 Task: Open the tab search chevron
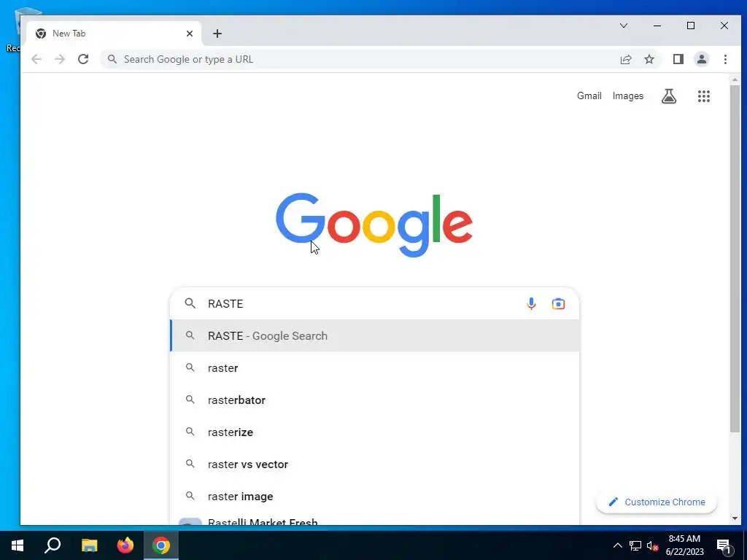(x=623, y=26)
